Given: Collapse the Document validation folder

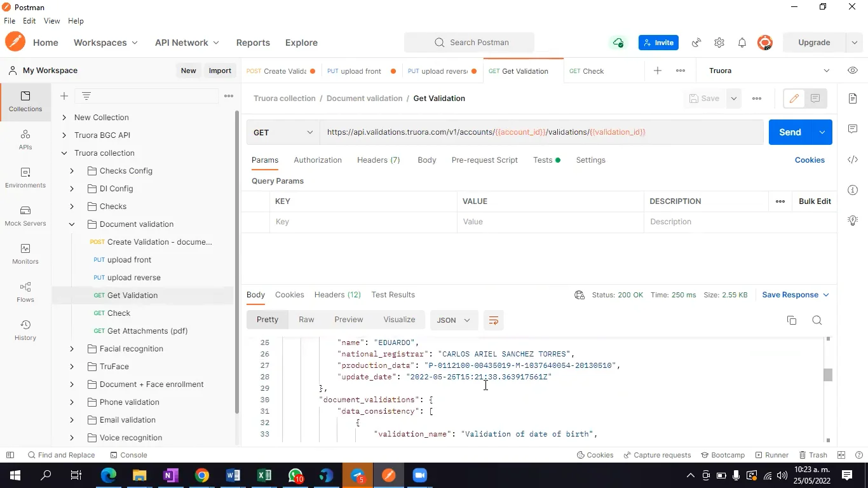Looking at the screenshot, I should point(72,224).
